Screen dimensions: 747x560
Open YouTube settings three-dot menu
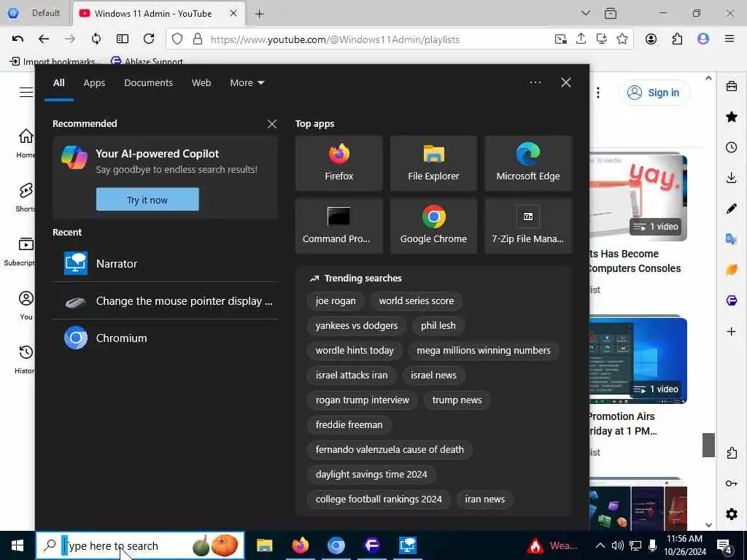[x=598, y=93]
